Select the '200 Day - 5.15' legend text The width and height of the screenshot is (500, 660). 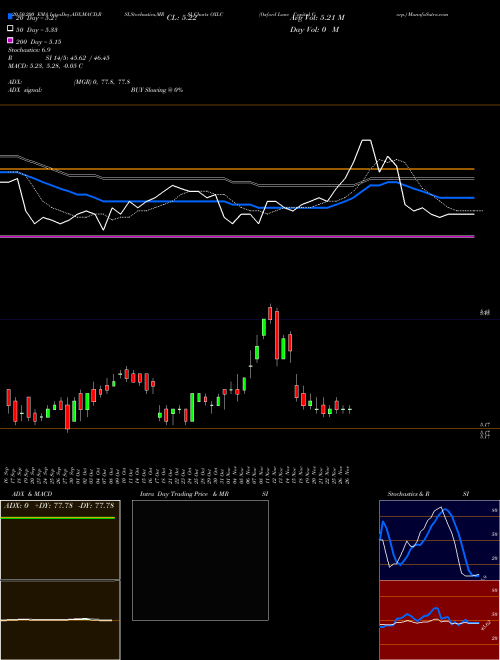click(38, 42)
